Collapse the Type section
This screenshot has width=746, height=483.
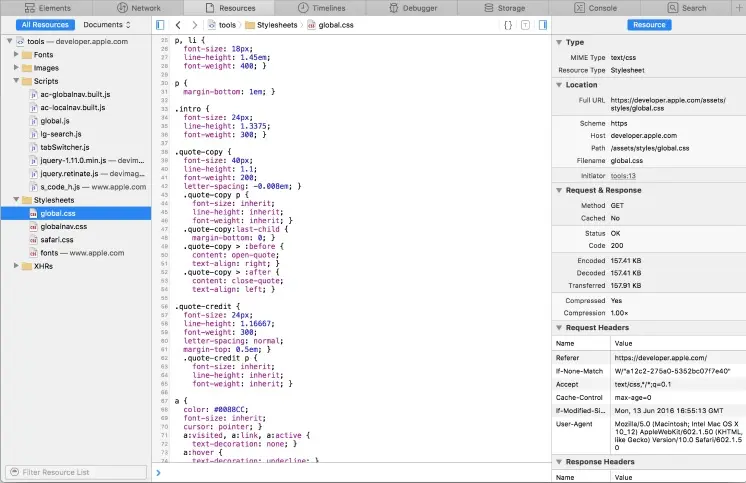[559, 42]
